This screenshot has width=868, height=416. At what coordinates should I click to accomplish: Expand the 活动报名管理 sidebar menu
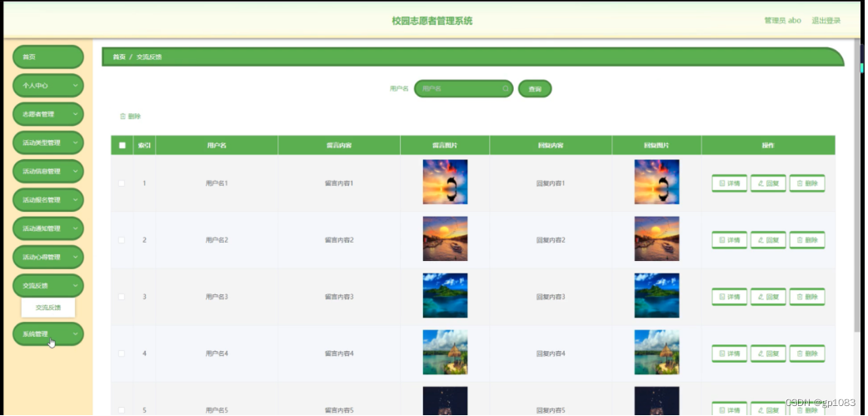pos(48,200)
